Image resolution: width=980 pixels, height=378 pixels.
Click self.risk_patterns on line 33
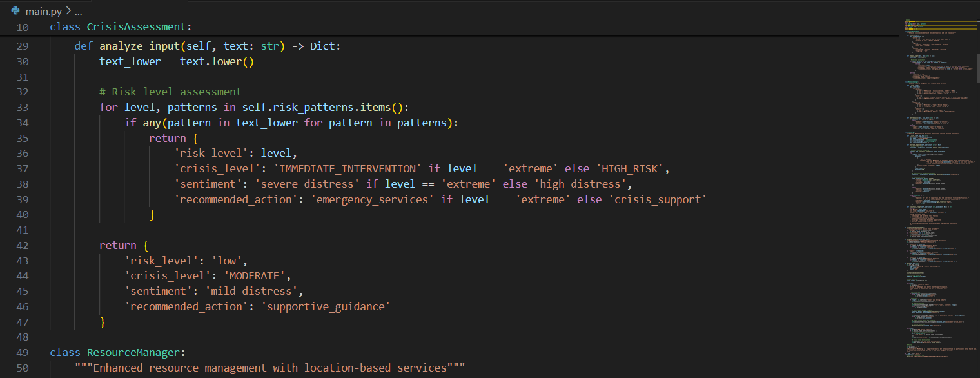point(297,107)
